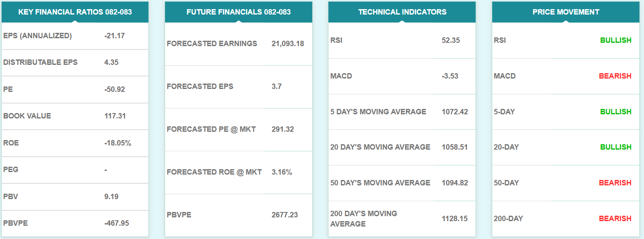Viewport: 644px width, 239px height.
Task: Click the green BULLISH status for RSI
Action: pos(615,40)
